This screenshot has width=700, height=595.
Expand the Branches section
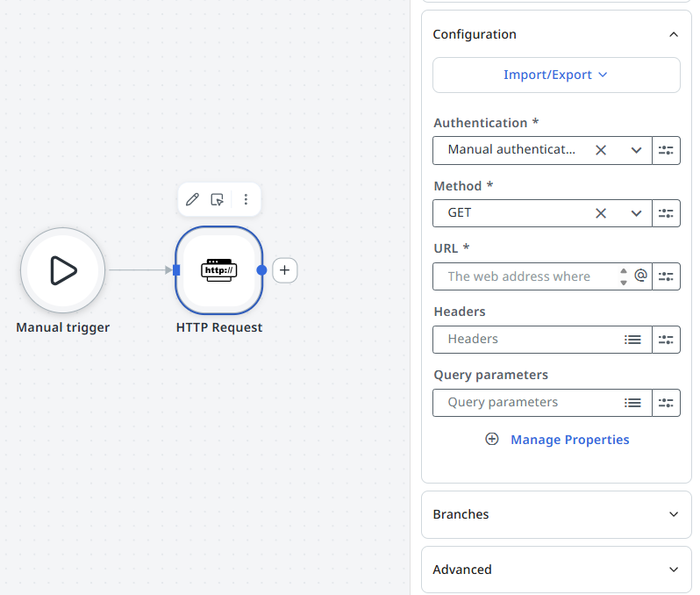point(674,514)
